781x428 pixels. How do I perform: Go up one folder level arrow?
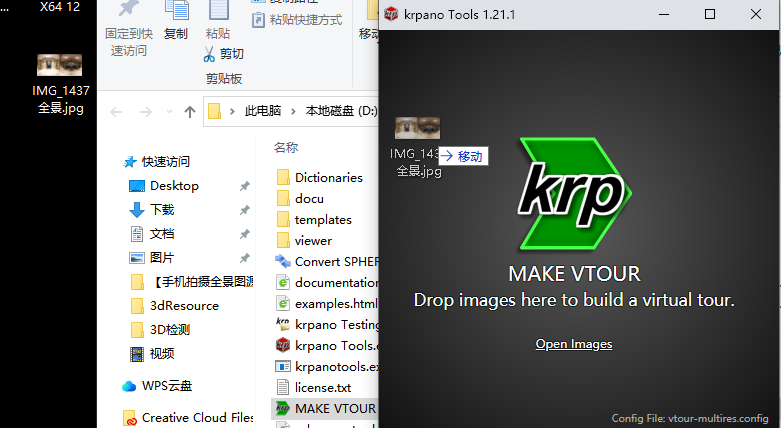coord(189,112)
